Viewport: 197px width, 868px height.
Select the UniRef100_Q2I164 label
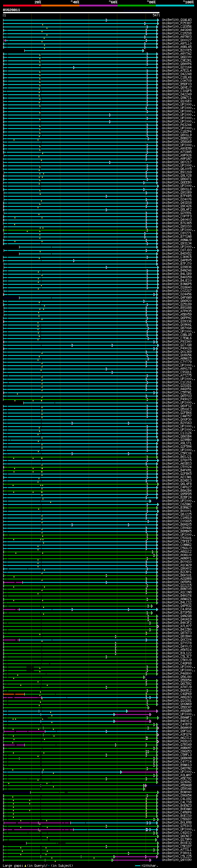coord(177,67)
